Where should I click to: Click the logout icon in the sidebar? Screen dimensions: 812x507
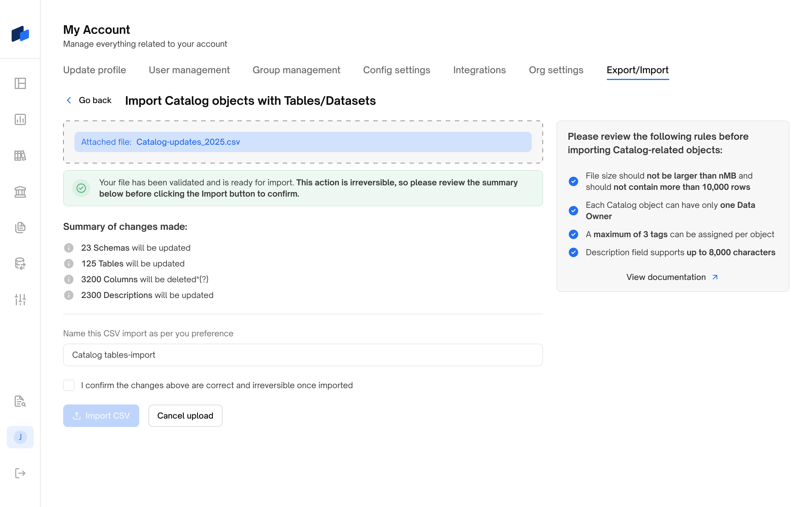click(20, 473)
